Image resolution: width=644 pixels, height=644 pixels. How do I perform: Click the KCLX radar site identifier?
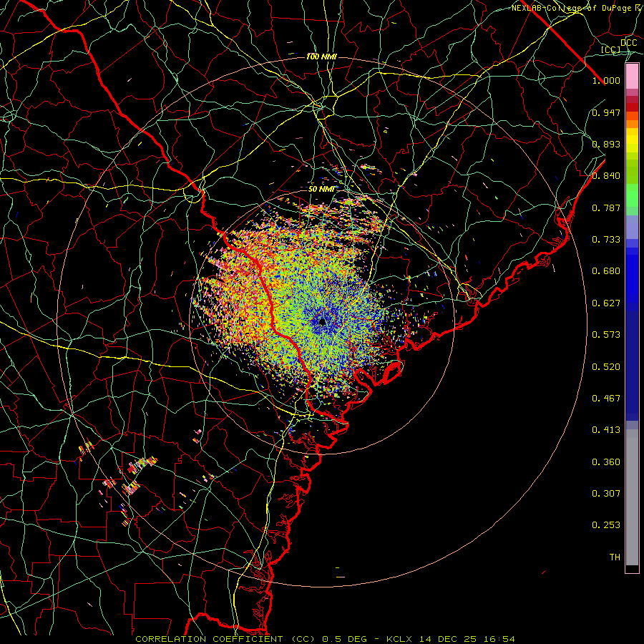coord(399,639)
